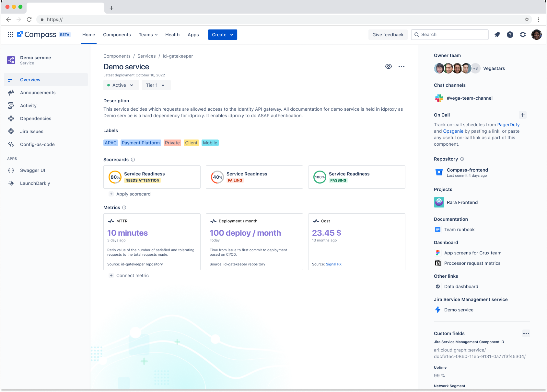
Task: Reload the page in browser
Action: 29,19
